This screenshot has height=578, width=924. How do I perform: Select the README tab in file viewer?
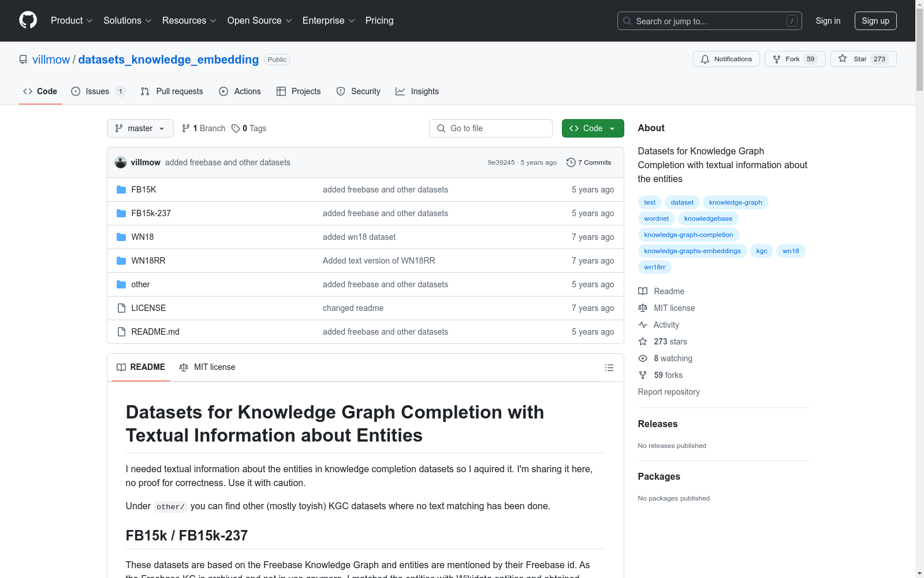tap(141, 367)
